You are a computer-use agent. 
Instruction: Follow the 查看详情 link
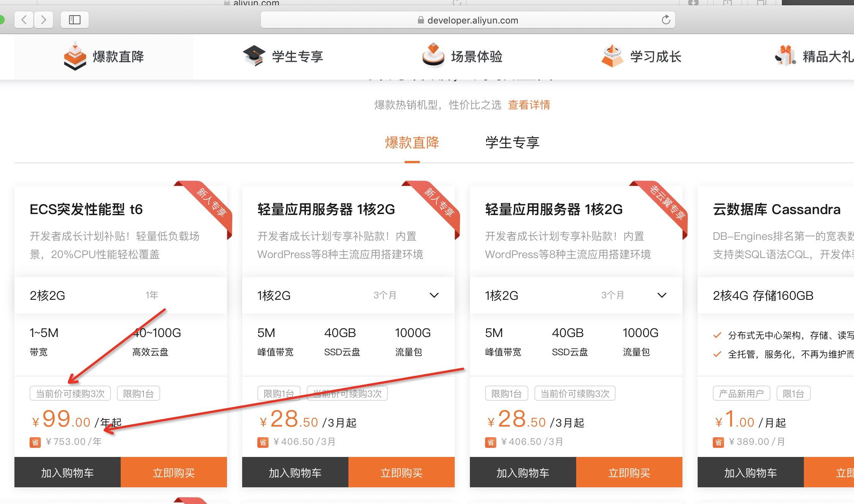[x=529, y=105]
